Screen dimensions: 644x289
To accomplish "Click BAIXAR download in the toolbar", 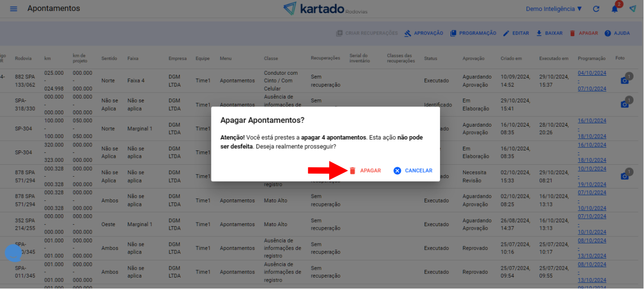I will [549, 33].
